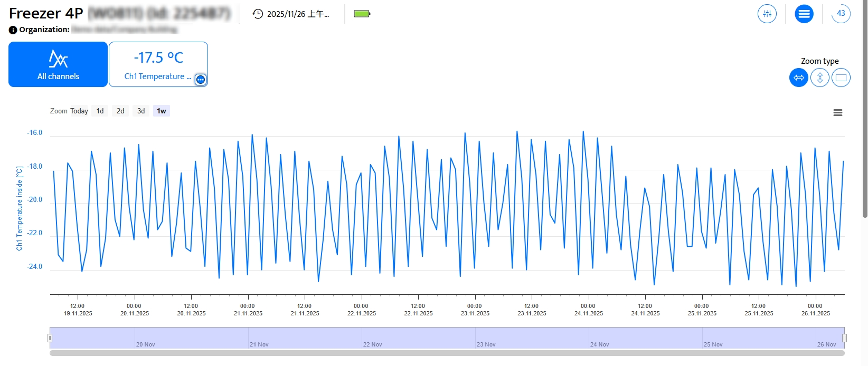
Task: Set chart zoom to Today
Action: [x=79, y=111]
